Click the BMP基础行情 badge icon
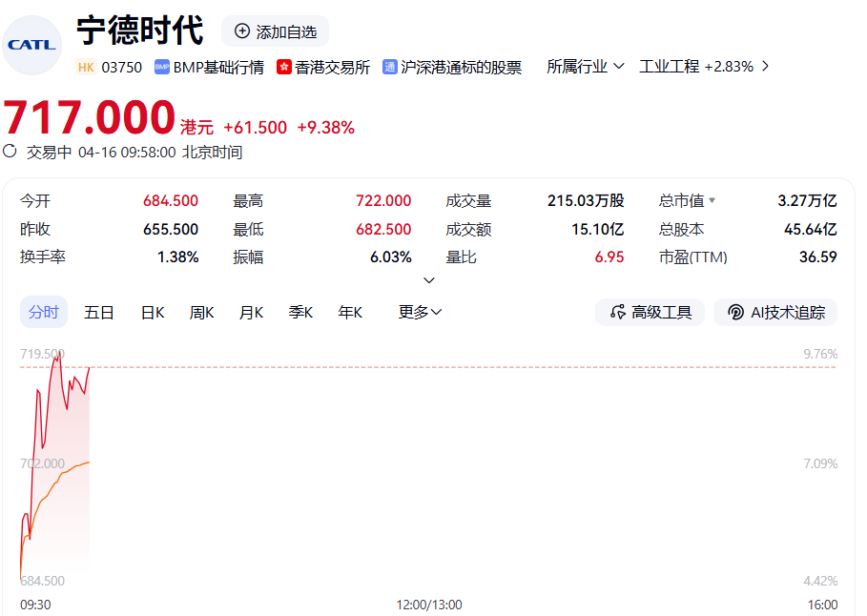This screenshot has width=867, height=616. point(162,67)
